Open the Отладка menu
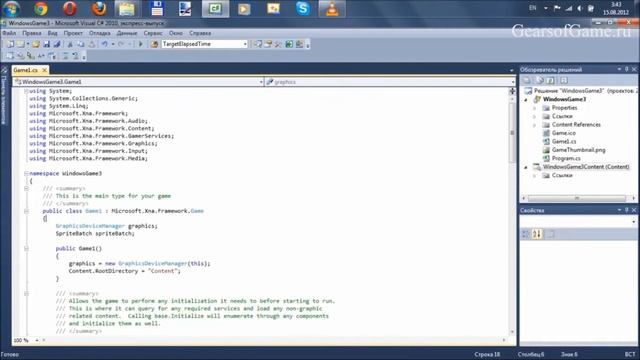Screen dimensions: 640x360 [x=100, y=33]
